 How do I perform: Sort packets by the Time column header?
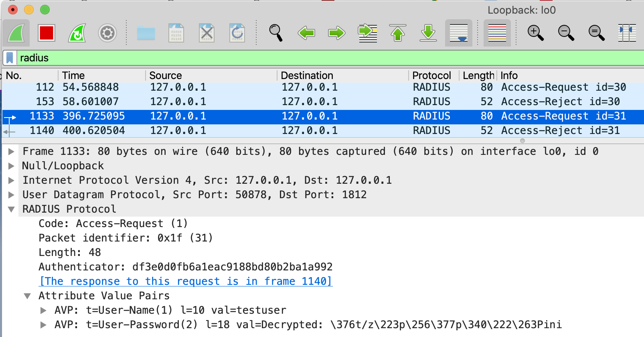(x=73, y=75)
